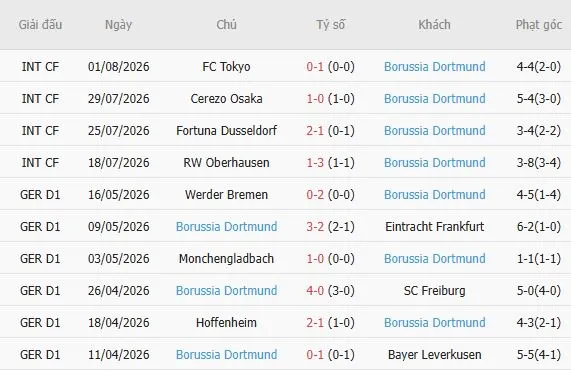Click the corner stats 3-8(3-4) cell
Screen dimensions: 571x371
tap(539, 163)
